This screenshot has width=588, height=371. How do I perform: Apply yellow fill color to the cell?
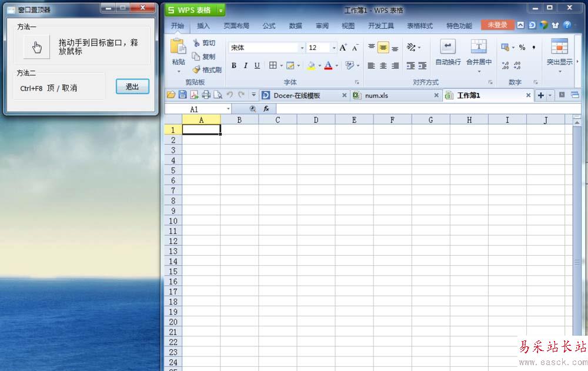click(311, 66)
